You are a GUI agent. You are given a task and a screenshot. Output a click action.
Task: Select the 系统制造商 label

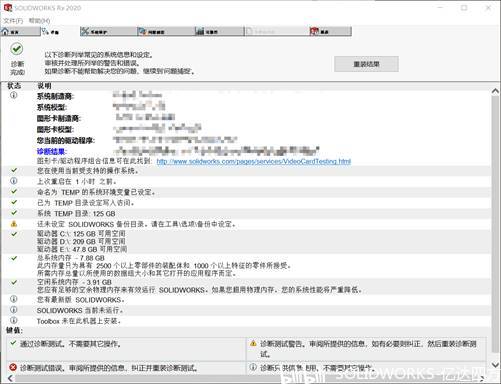[x=55, y=97]
